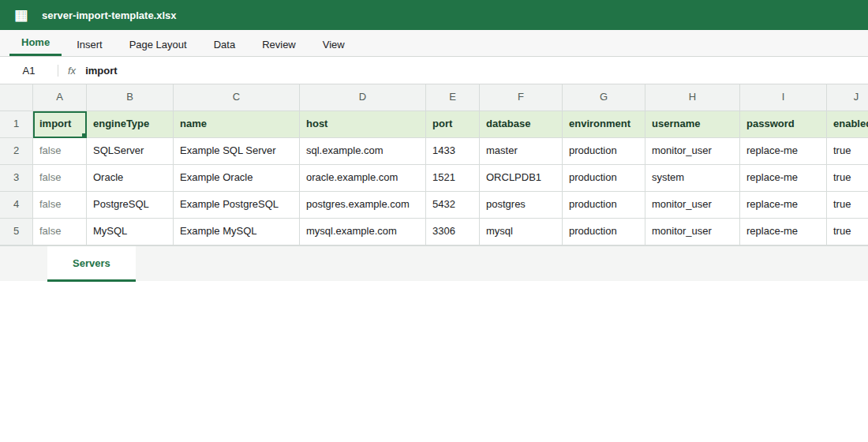Select the port 1433 cell
The image size is (868, 442).
[452, 151]
